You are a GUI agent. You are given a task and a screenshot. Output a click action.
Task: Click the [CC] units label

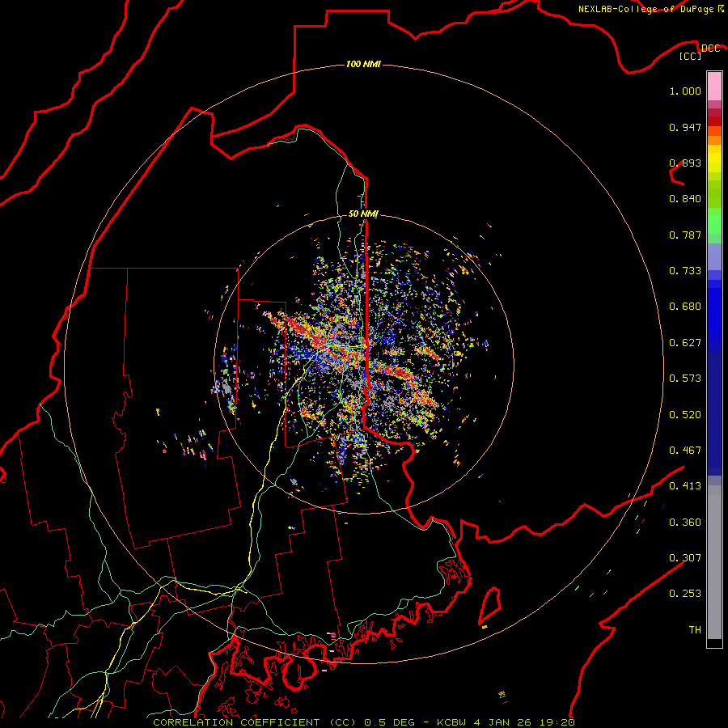click(x=690, y=56)
